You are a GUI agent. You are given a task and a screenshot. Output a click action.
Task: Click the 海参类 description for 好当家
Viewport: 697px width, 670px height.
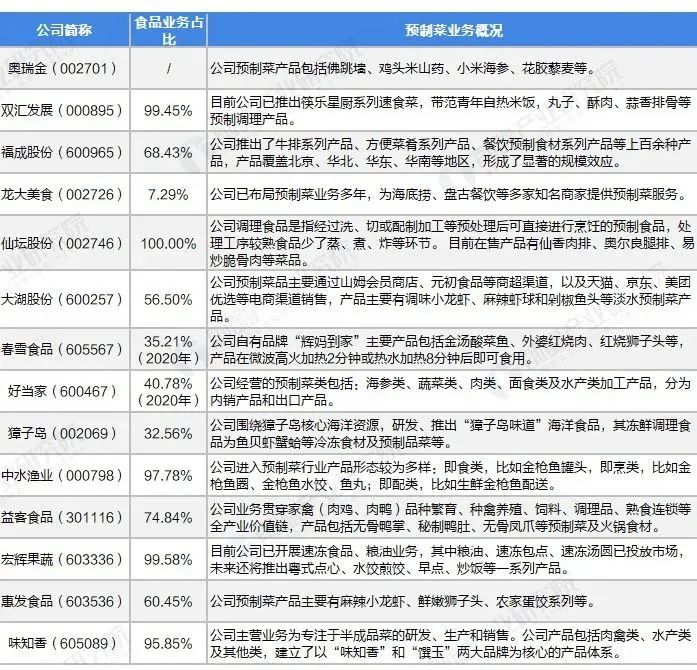coord(452,391)
